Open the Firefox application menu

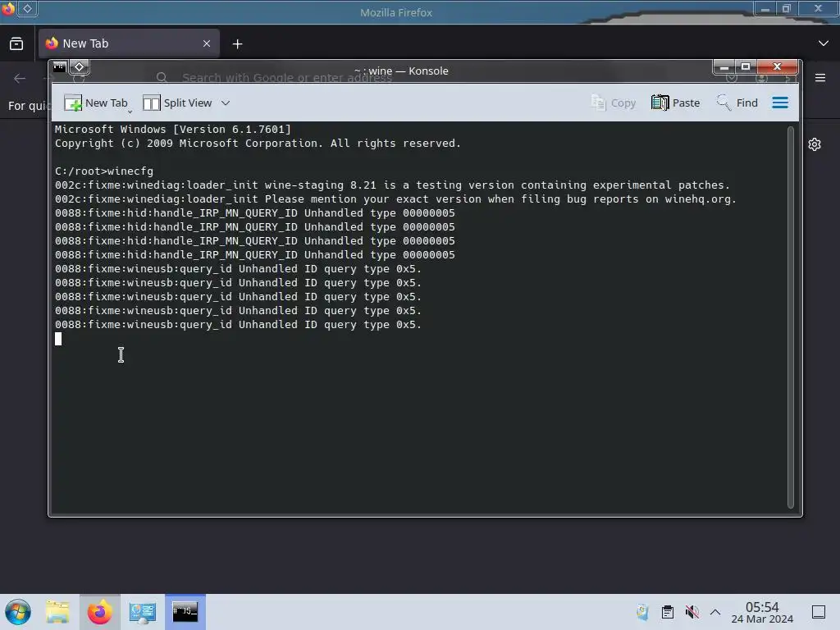click(x=820, y=78)
